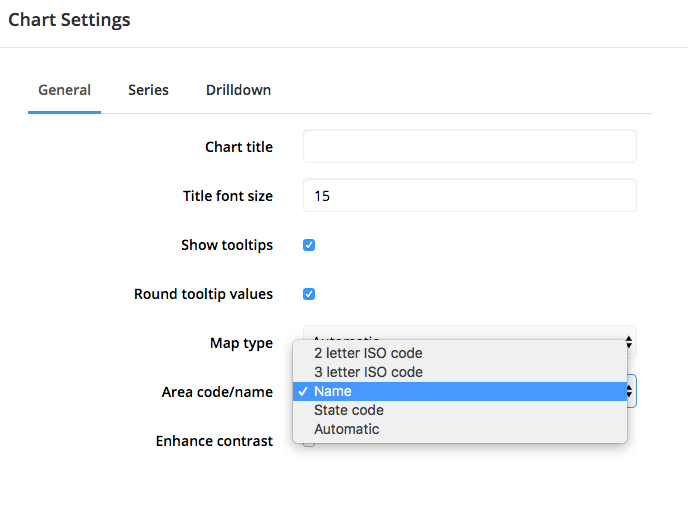Uncheck Round tooltip values checkbox
Image resolution: width=688 pixels, height=531 pixels.
point(309,294)
